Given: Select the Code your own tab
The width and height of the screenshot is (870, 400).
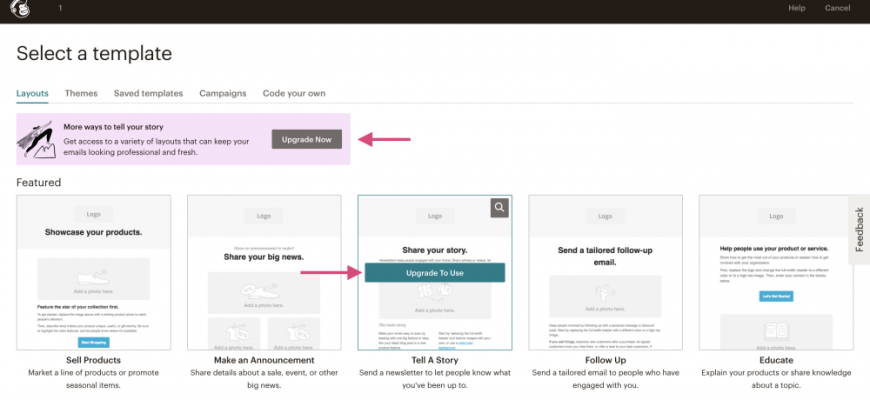Looking at the screenshot, I should click(293, 93).
